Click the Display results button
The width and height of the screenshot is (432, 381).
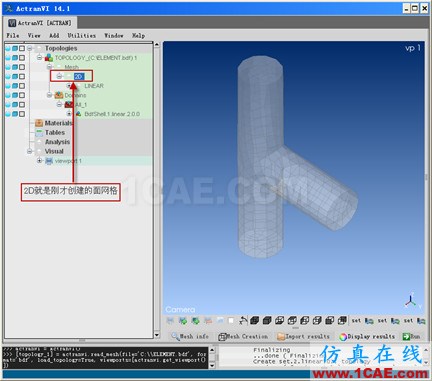[367, 336]
